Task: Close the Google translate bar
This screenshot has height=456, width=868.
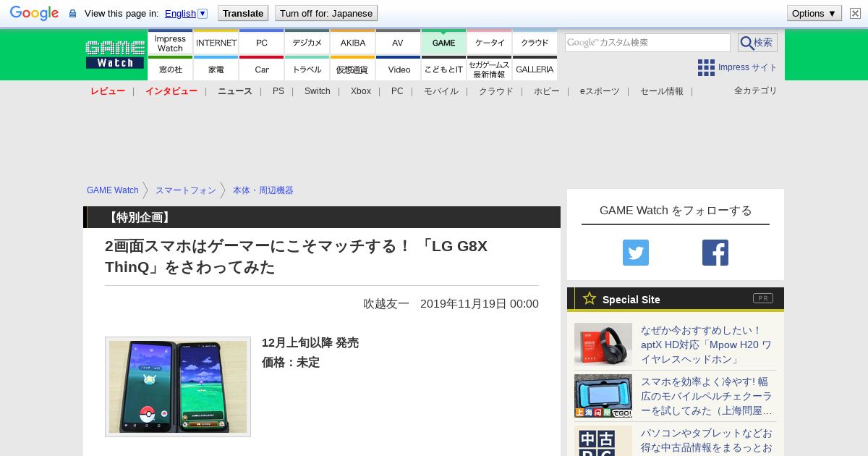Action: pyautogui.click(x=855, y=13)
